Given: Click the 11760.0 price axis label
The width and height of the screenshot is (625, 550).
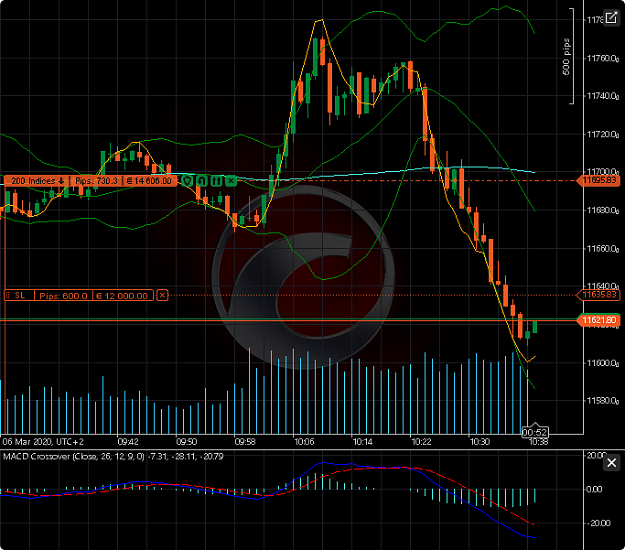Looking at the screenshot, I should tap(603, 59).
